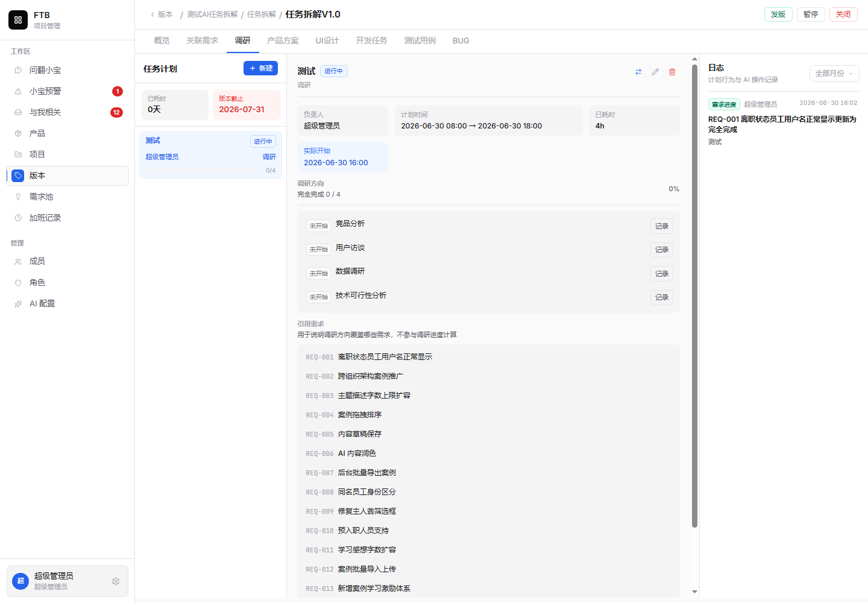Open 小宝预警 warning icon item

68,91
